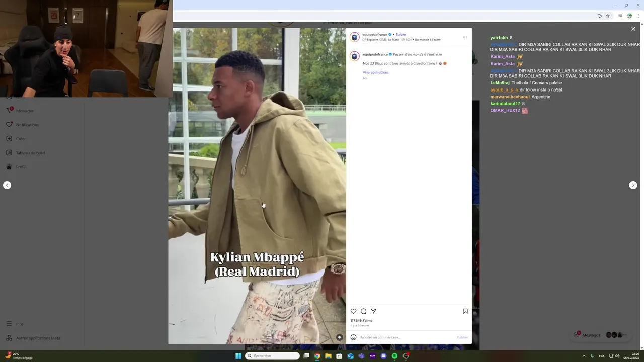The image size is (644, 362).
Task: Open Notifications in Instagram sidebar
Action: point(23,125)
